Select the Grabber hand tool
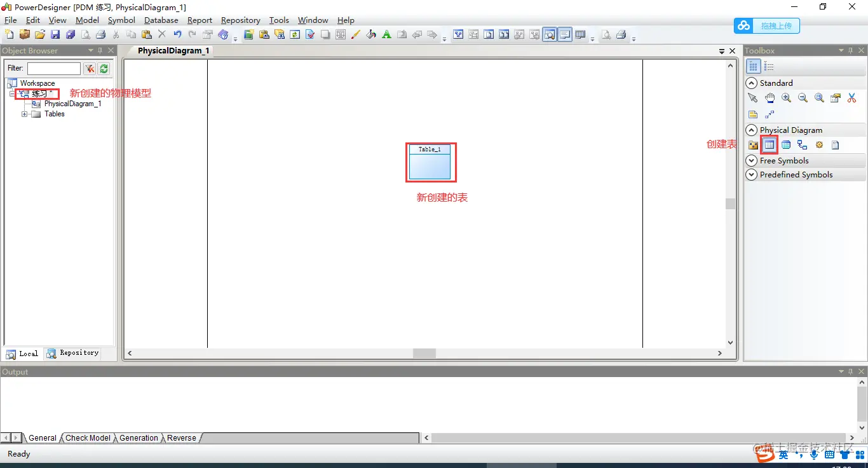This screenshot has width=868, height=468. coord(770,98)
